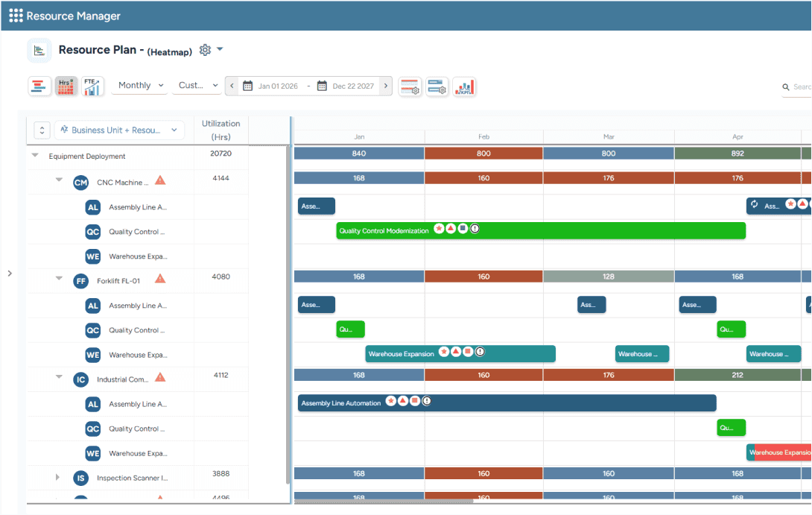Click warning triangle on Forklift FL-01 row
The image size is (812, 515).
160,279
